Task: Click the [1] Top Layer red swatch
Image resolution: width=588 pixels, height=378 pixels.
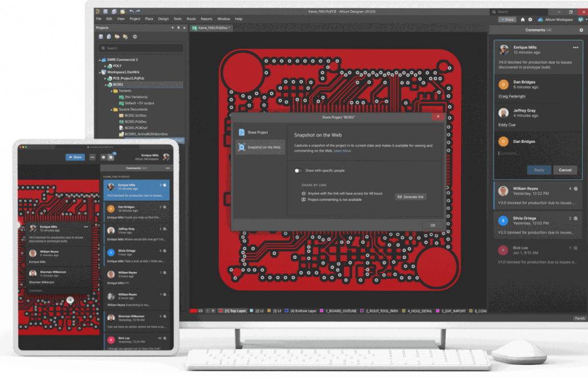Action: (x=220, y=311)
